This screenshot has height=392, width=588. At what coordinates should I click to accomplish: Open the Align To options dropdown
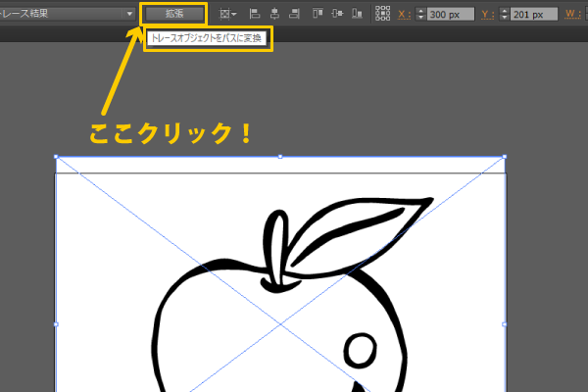click(x=228, y=15)
